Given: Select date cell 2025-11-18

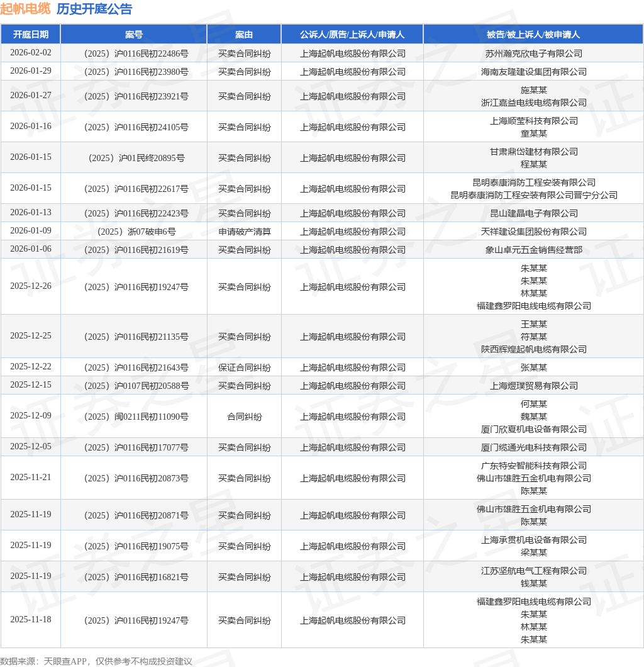Looking at the screenshot, I should tap(31, 619).
